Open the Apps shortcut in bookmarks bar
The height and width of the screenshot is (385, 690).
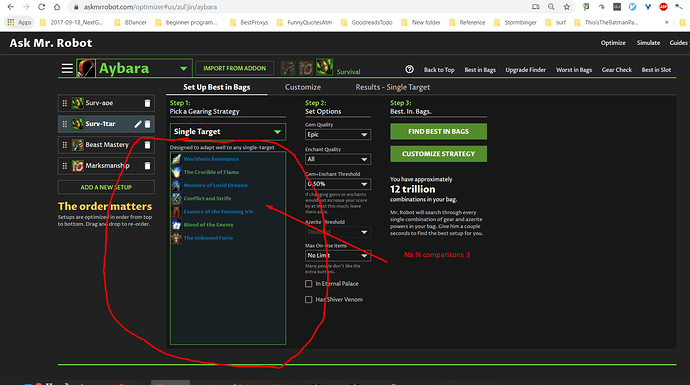point(20,22)
